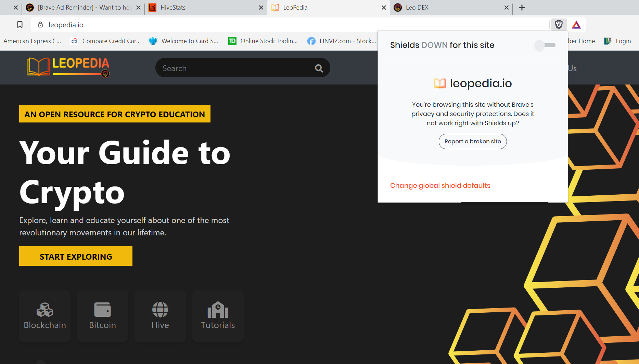Click the START EXPLORING button
Viewport: 639px width, 364px height.
click(x=76, y=256)
